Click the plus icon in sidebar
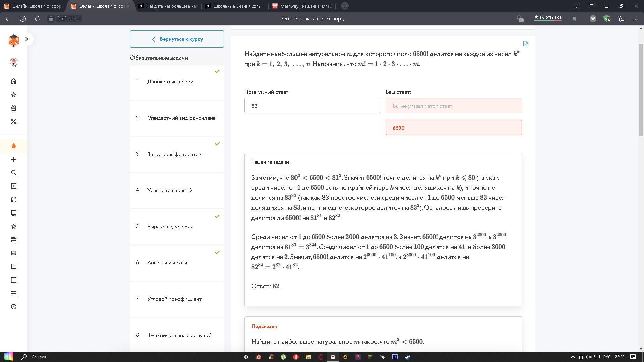Screen dimensions: 644x362 (x=14, y=159)
